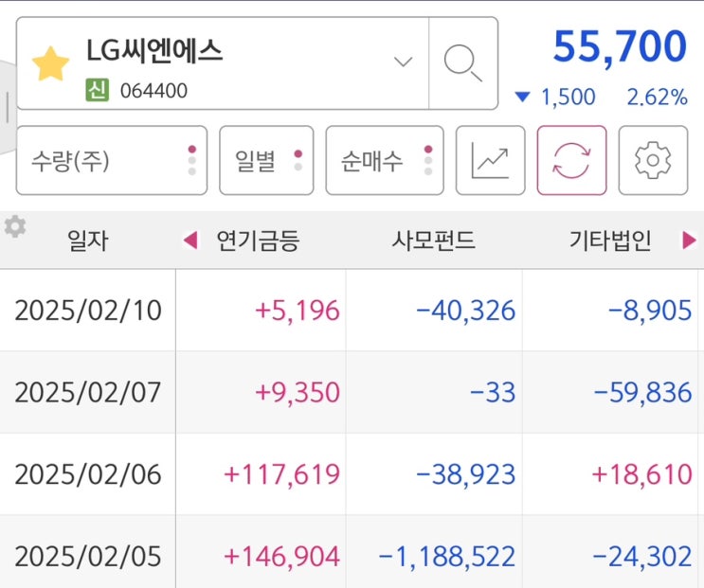Toggle the 수량(주) unit selector
This screenshot has height=588, width=704.
[x=112, y=161]
